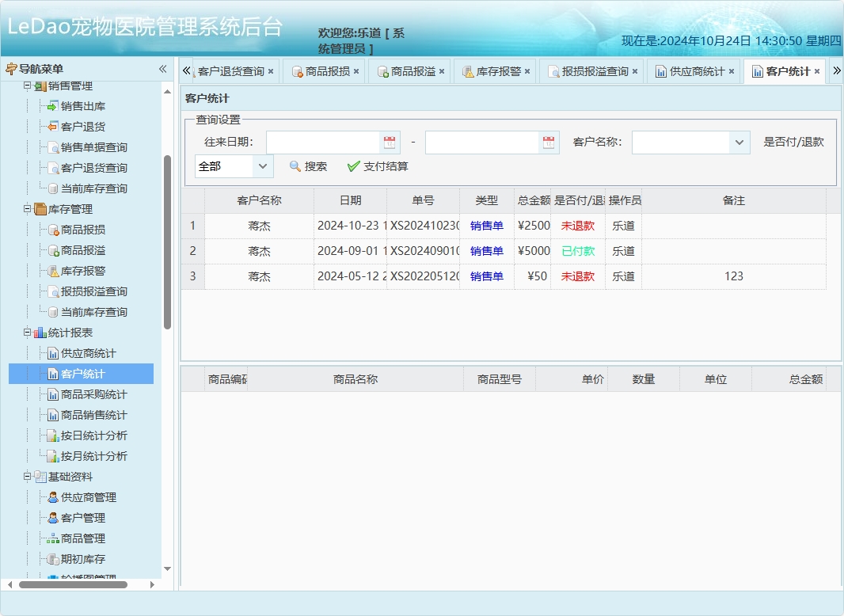Switch to the 报损报溢查询 tab
Image resolution: width=844 pixels, height=616 pixels.
click(x=595, y=70)
